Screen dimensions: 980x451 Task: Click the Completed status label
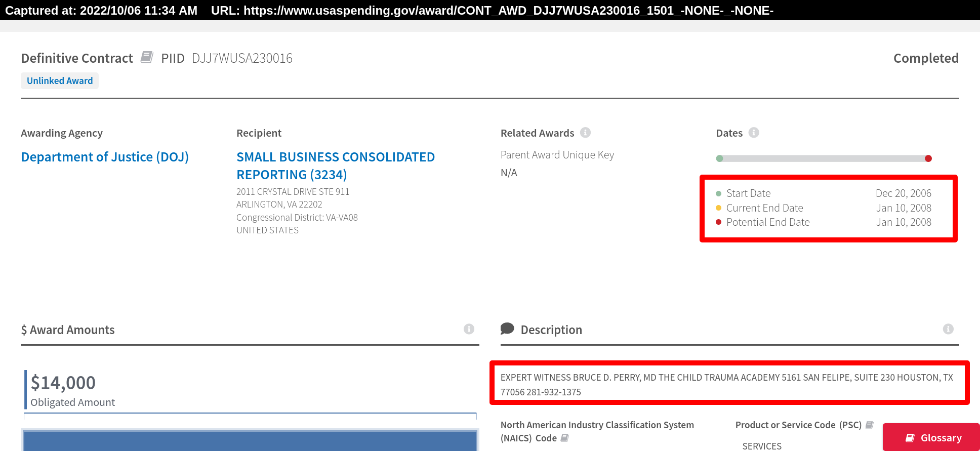point(926,58)
